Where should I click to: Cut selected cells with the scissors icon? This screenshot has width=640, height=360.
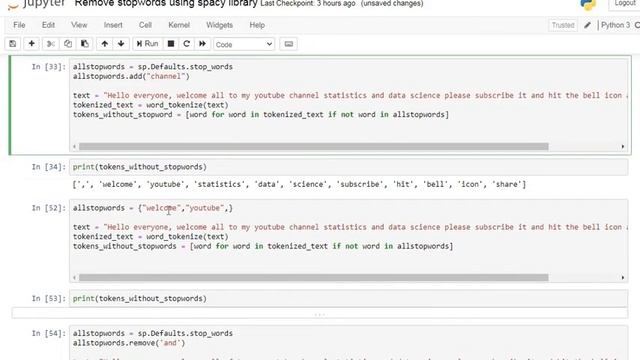(x=51, y=44)
